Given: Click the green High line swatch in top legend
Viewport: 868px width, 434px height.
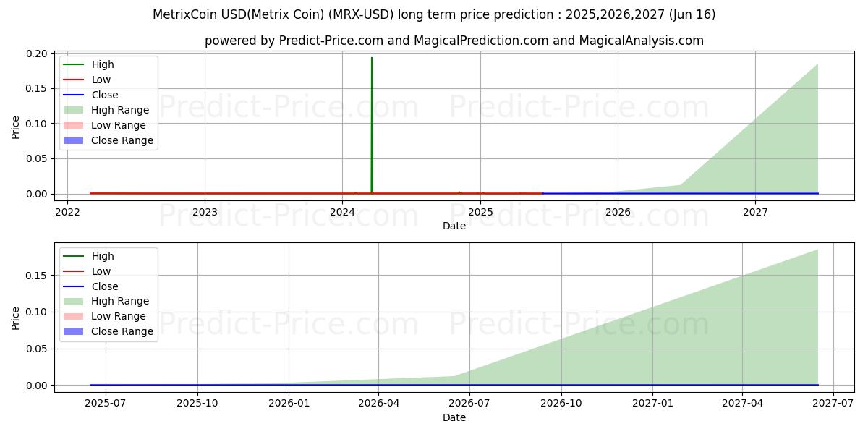Looking at the screenshot, I should tap(73, 64).
